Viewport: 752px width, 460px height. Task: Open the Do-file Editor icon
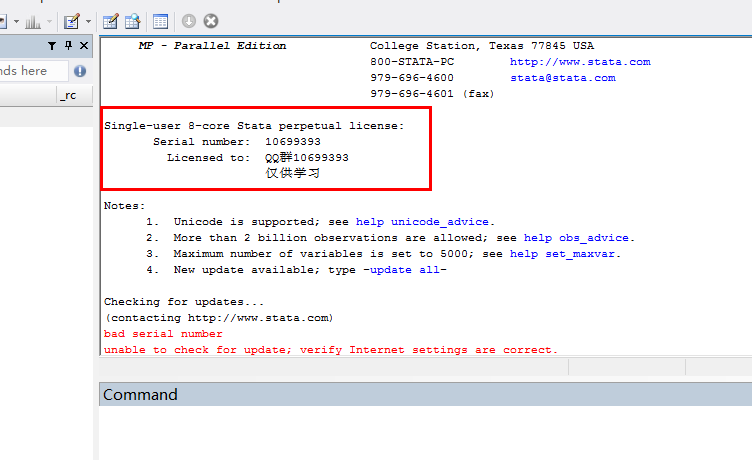(x=71, y=22)
